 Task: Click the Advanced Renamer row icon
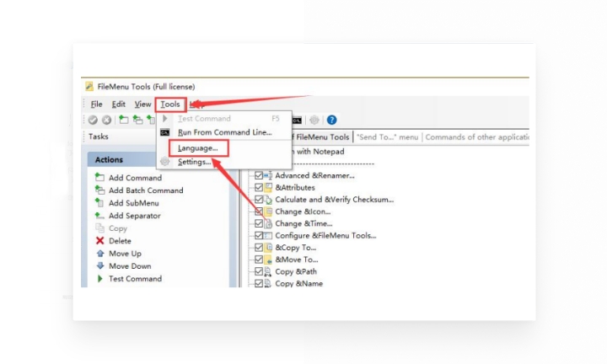268,175
